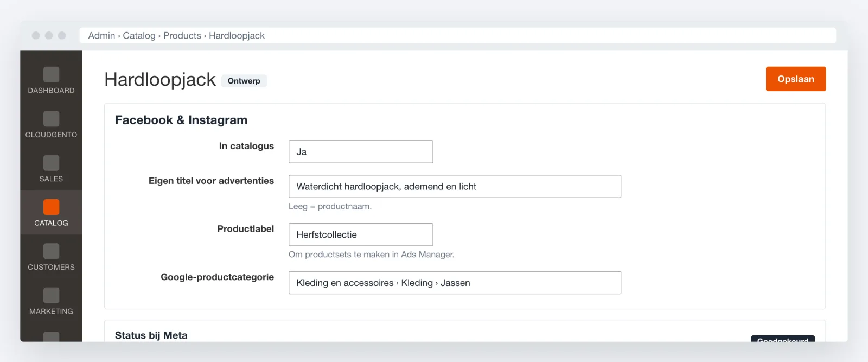Click the hint text 'Leeg = productnaam.'

[x=330, y=207]
